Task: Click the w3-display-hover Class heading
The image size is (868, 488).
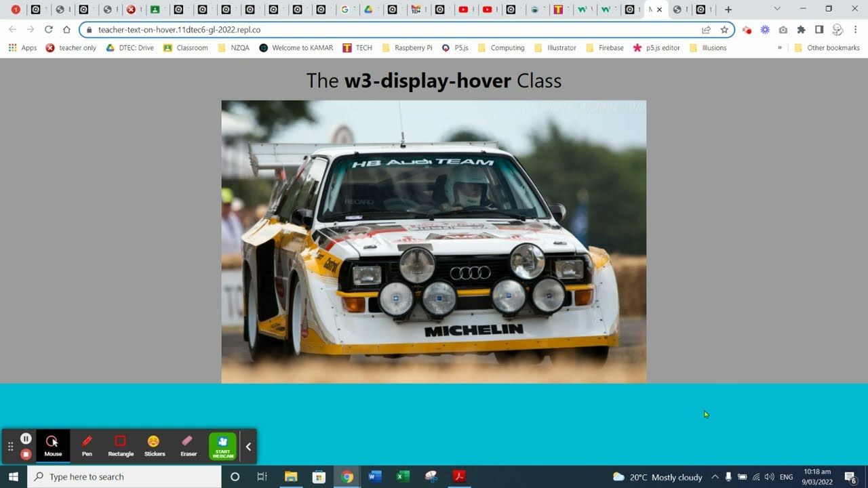Action: (434, 81)
